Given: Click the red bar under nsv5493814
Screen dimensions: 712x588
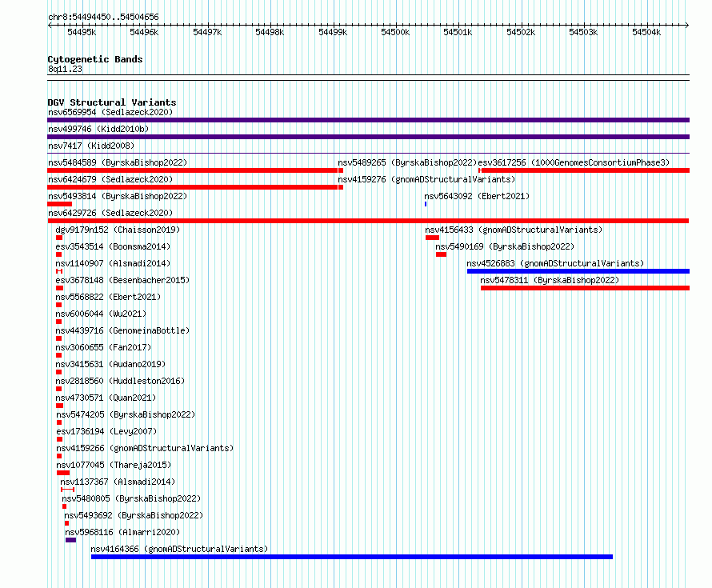Looking at the screenshot, I should pyautogui.click(x=59, y=204).
